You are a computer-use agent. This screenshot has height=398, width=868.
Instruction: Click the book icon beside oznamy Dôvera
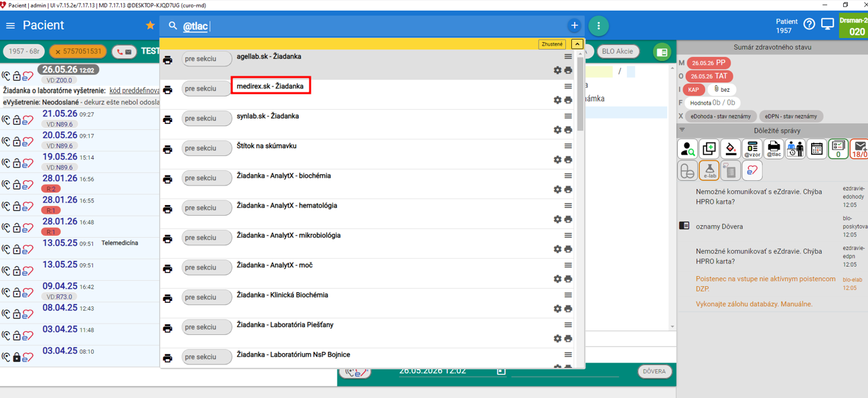point(684,226)
